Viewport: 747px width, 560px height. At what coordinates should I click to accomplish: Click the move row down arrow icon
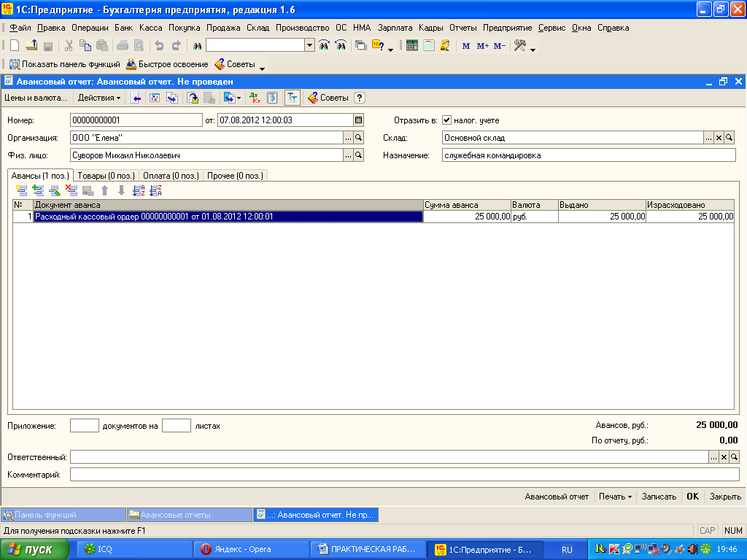pos(122,190)
